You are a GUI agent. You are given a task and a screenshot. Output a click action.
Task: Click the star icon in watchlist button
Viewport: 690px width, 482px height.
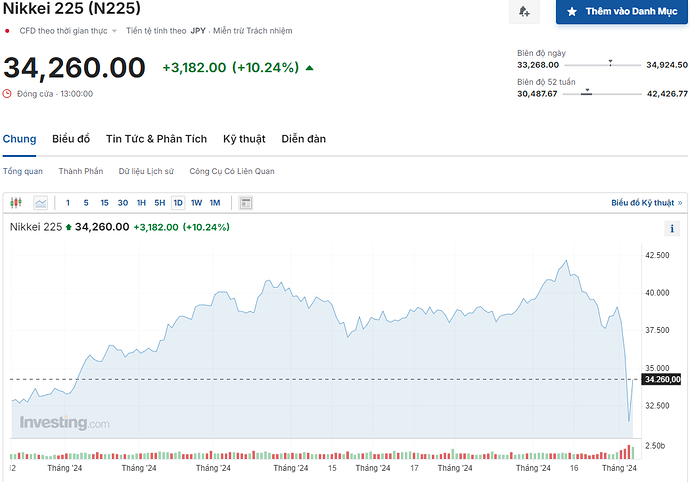pos(572,12)
